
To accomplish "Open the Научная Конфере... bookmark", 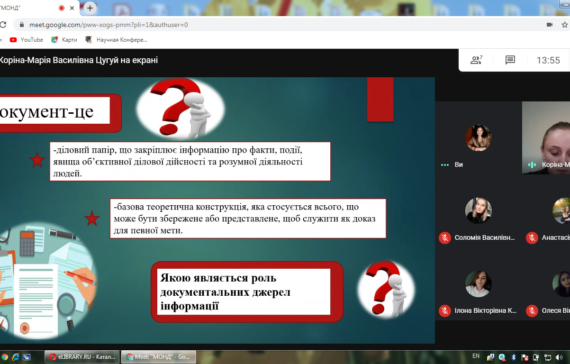I will pos(116,40).
